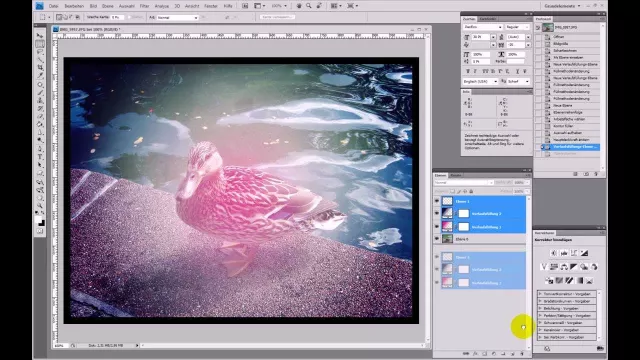Toggle Faux Italic in Zeichen panel
This screenshot has width=640, height=360.
pyautogui.click(x=475, y=71)
